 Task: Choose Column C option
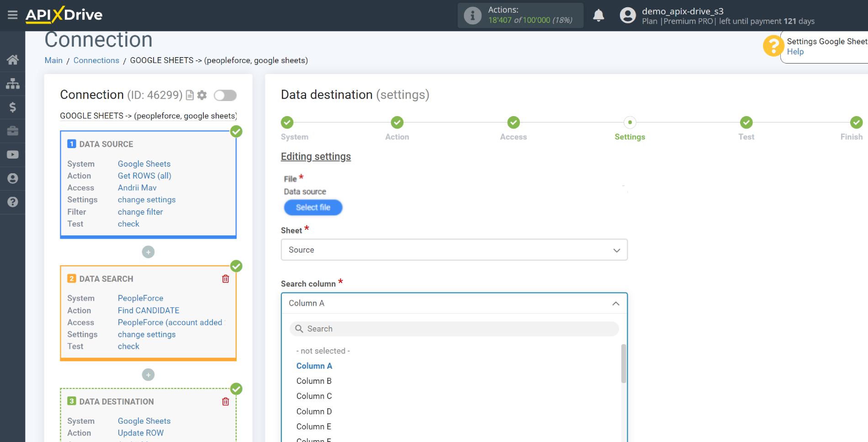pos(314,396)
